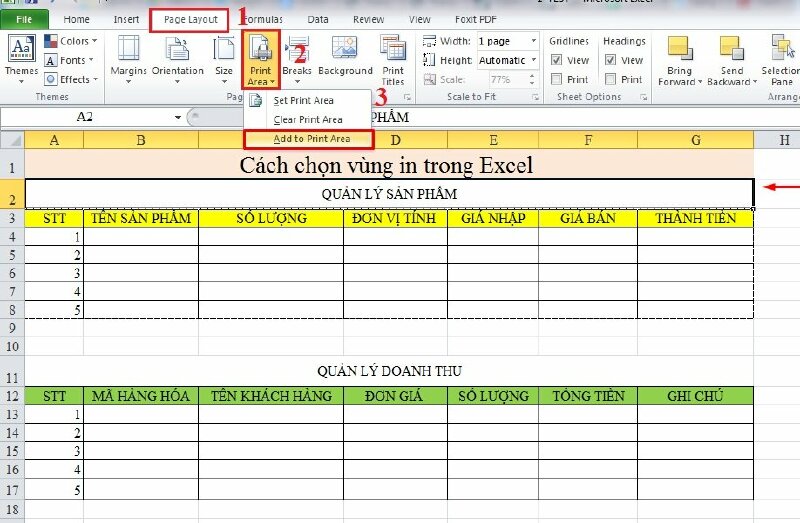Screen dimensions: 800x523
Task: Click cell 'QUẢN LÝ SẢN PHẨM'
Action: (389, 194)
